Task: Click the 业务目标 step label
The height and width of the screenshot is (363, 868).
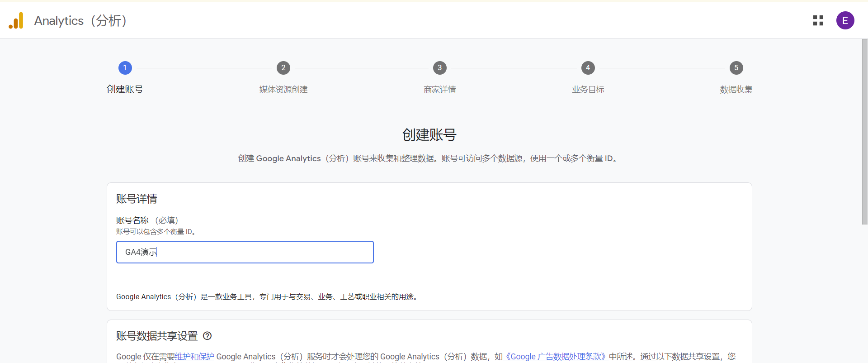Action: (x=588, y=90)
